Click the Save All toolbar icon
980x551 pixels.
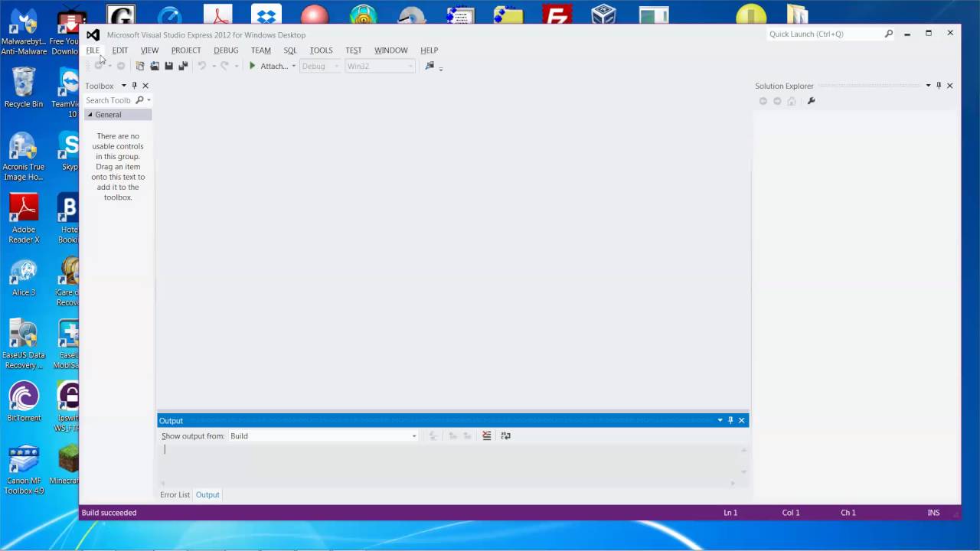pos(183,66)
